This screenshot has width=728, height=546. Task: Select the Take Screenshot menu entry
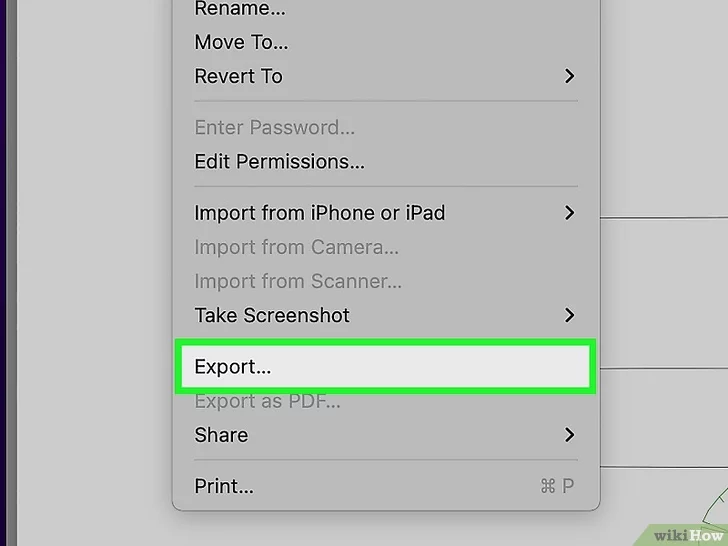tap(272, 315)
